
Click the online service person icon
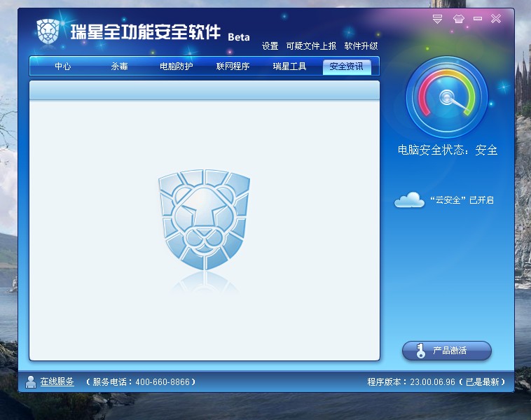(31, 381)
